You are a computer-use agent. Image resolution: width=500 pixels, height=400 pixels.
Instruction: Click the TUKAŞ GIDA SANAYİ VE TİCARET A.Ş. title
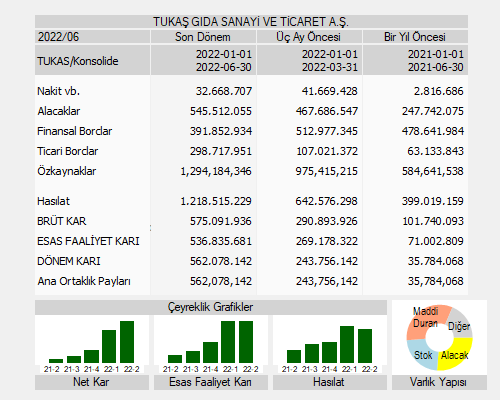click(251, 22)
